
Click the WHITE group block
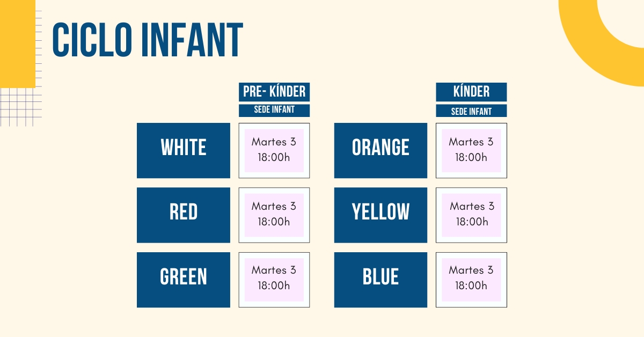click(x=184, y=150)
